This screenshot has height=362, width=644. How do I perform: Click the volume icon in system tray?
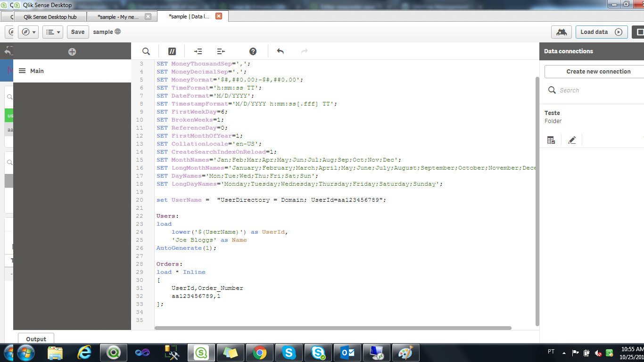click(598, 353)
